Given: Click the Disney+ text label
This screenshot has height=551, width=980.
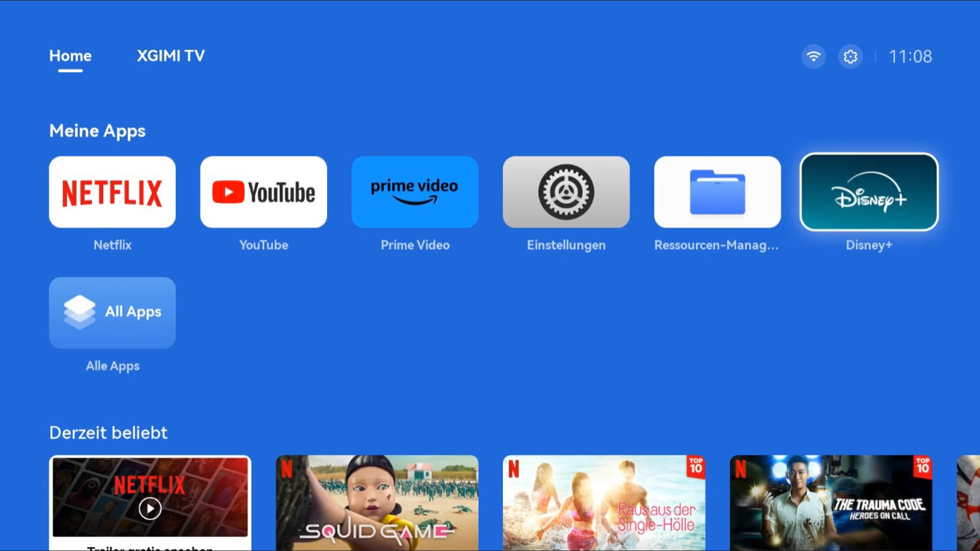Looking at the screenshot, I should 869,245.
